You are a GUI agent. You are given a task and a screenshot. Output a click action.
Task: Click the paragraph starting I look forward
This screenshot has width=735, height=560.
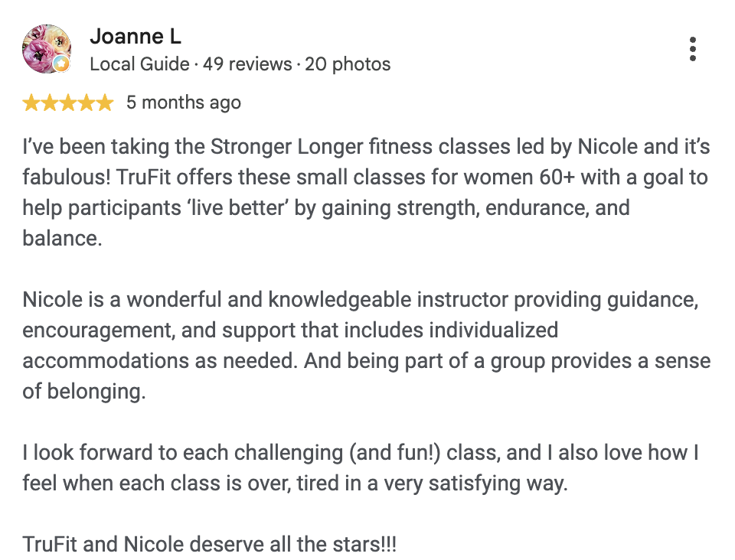tap(361, 467)
